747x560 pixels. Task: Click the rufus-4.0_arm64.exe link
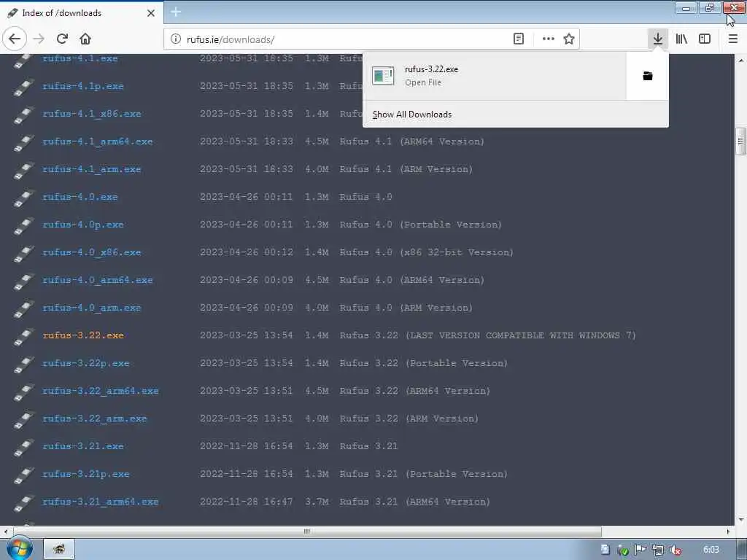(98, 280)
